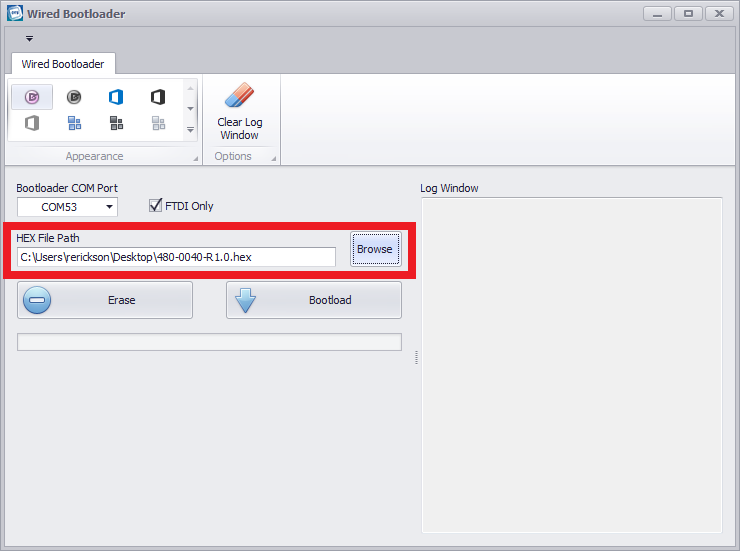The width and height of the screenshot is (740, 551).
Task: Pick the light gray tiles skin icon
Action: coord(159,124)
